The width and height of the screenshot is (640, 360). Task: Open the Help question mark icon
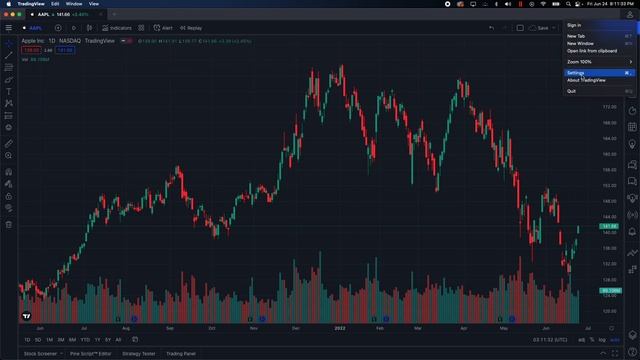pyautogui.click(x=632, y=351)
